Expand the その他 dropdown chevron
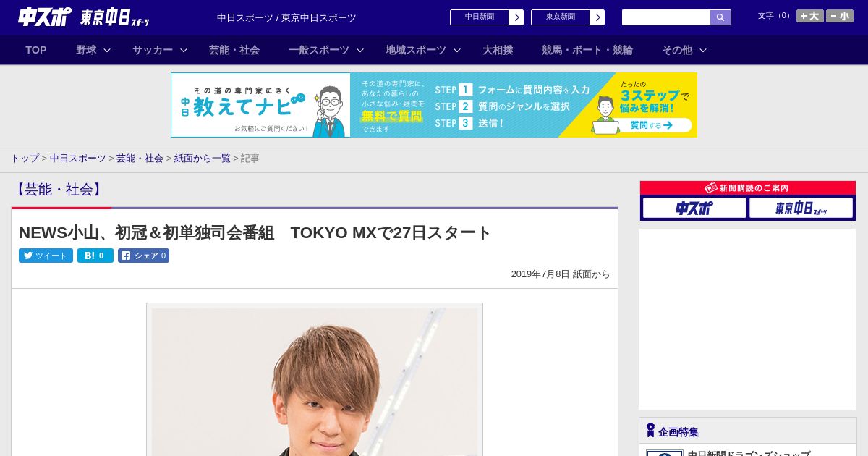This screenshot has height=456, width=868. tap(703, 51)
